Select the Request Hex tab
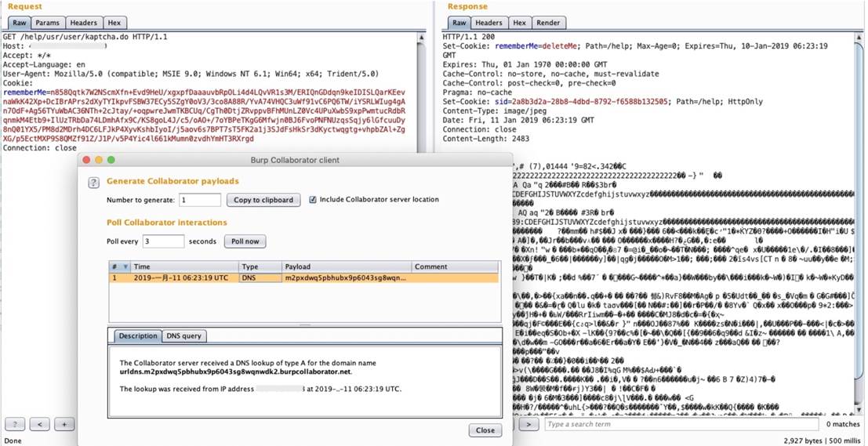This screenshot has height=446, width=868. coord(114,23)
